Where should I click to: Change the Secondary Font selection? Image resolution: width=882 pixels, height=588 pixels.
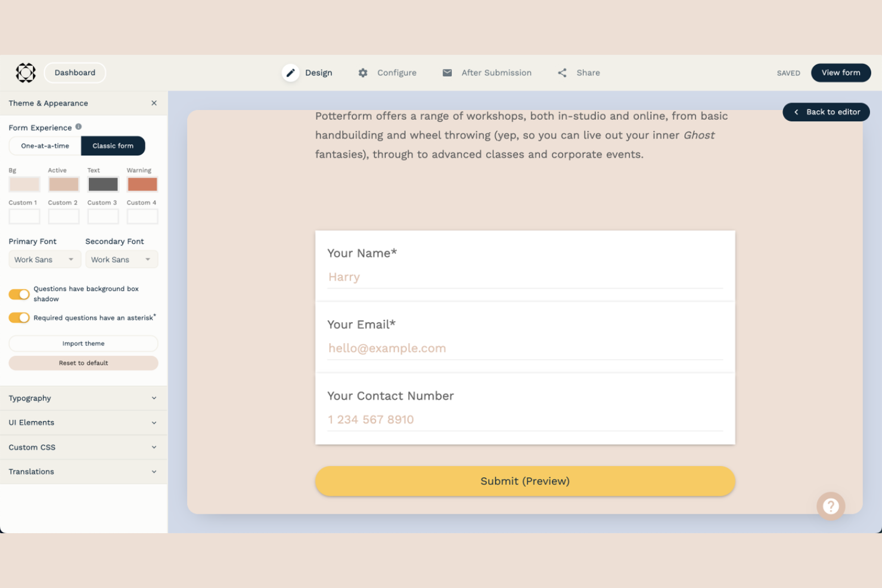(121, 259)
